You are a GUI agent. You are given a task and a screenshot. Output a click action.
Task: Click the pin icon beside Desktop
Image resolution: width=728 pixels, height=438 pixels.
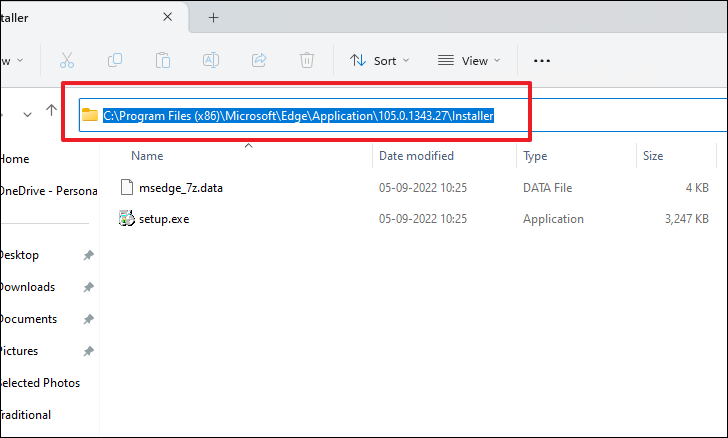pos(88,255)
